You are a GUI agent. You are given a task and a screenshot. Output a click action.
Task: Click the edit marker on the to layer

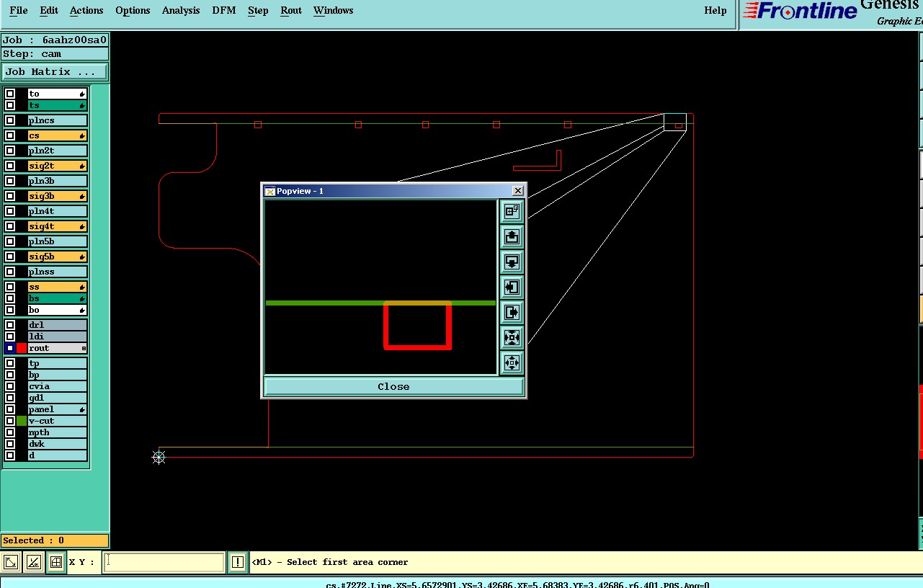(82, 94)
